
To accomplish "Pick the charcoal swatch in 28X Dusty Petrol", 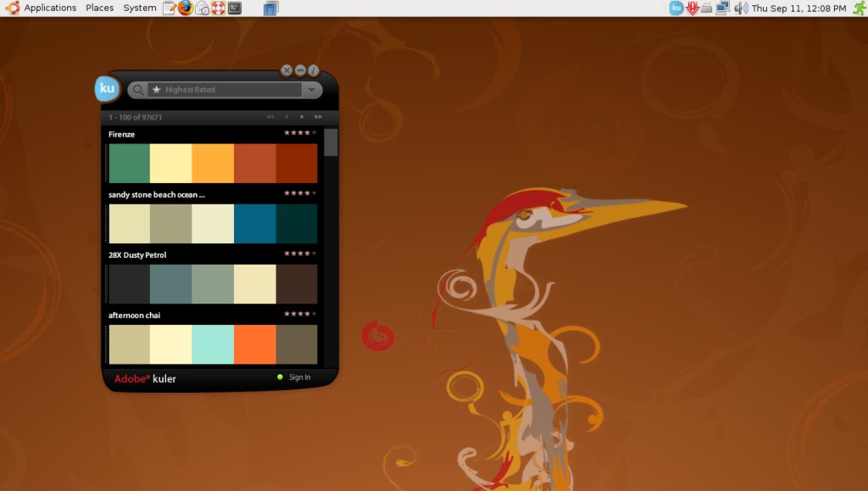I will coord(130,284).
